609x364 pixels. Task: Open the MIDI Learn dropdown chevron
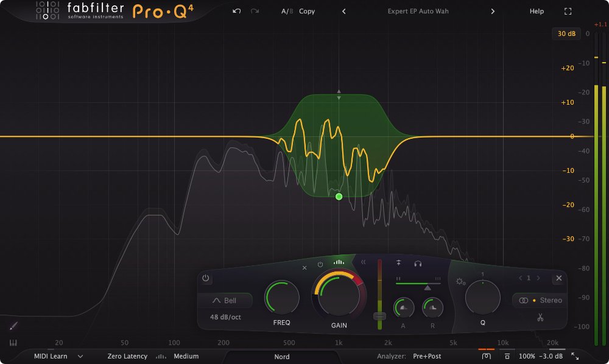(80, 356)
